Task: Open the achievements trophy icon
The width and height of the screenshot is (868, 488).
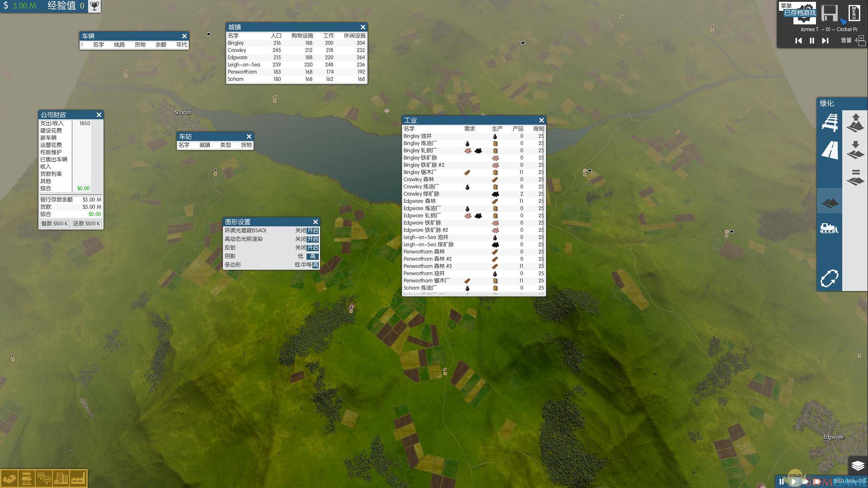Action: pyautogui.click(x=94, y=6)
